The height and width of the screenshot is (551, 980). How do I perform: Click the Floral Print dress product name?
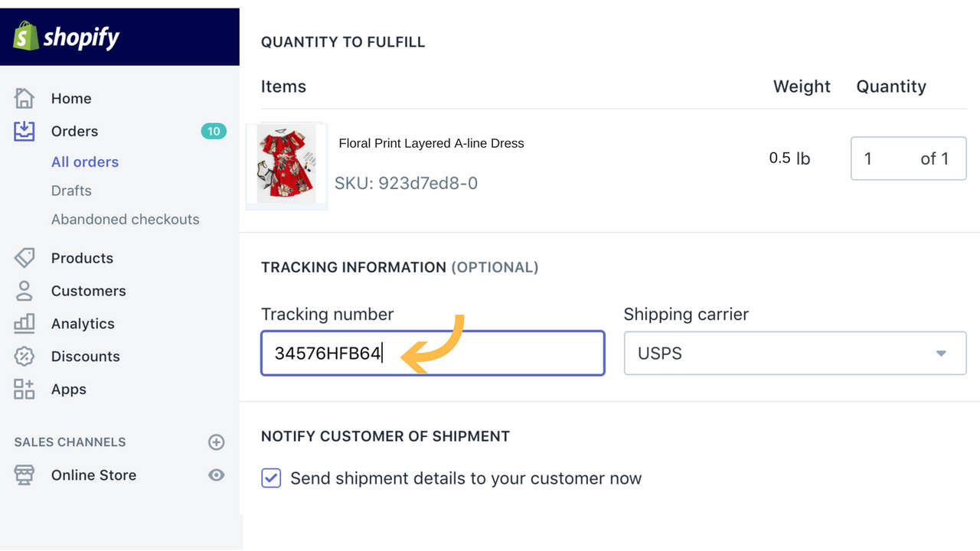431,143
